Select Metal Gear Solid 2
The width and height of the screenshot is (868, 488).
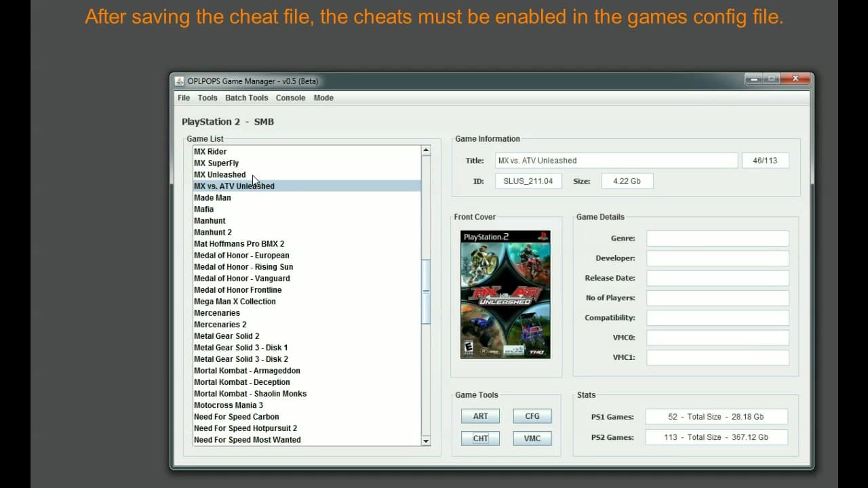[307, 336]
